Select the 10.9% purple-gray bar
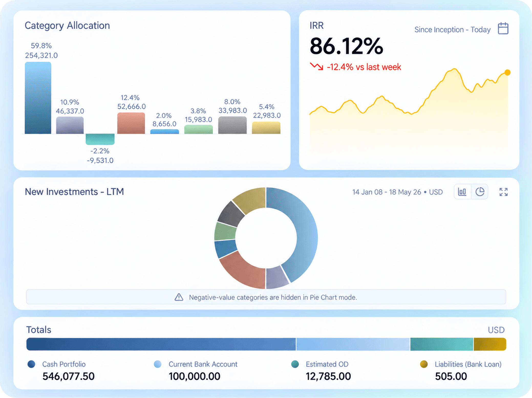The image size is (532, 398). (70, 125)
